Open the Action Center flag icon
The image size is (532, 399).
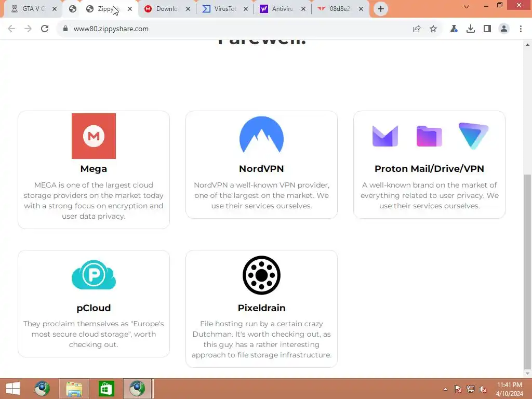coord(458,389)
